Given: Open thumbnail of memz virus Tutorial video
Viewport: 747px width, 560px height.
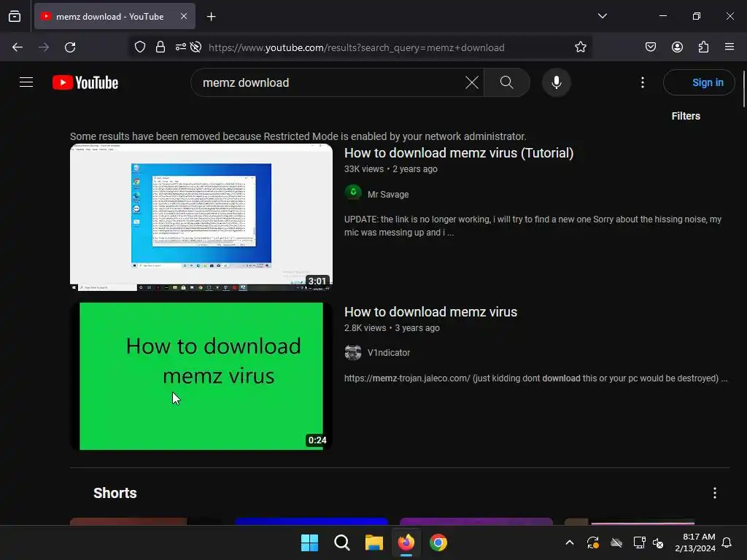Looking at the screenshot, I should [x=201, y=217].
